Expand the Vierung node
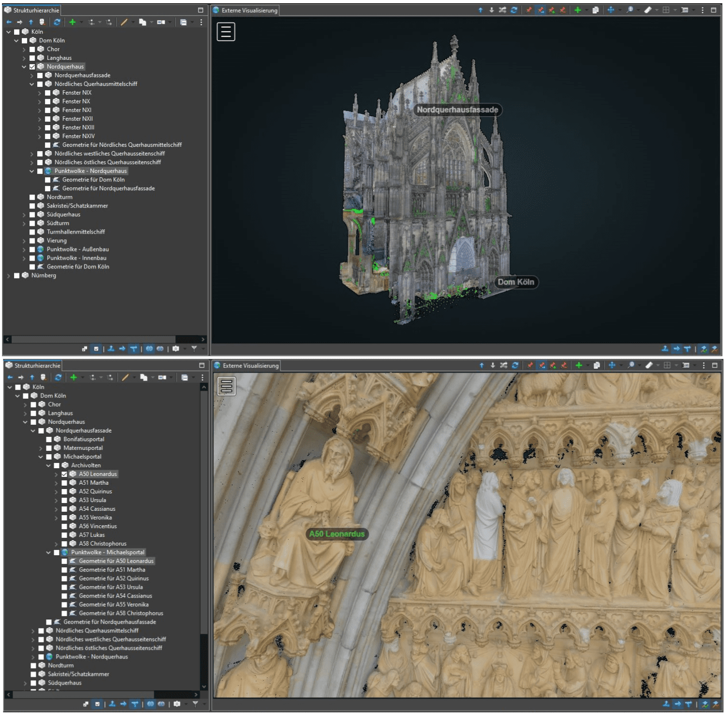Viewport: 728px width, 714px height. [x=24, y=241]
